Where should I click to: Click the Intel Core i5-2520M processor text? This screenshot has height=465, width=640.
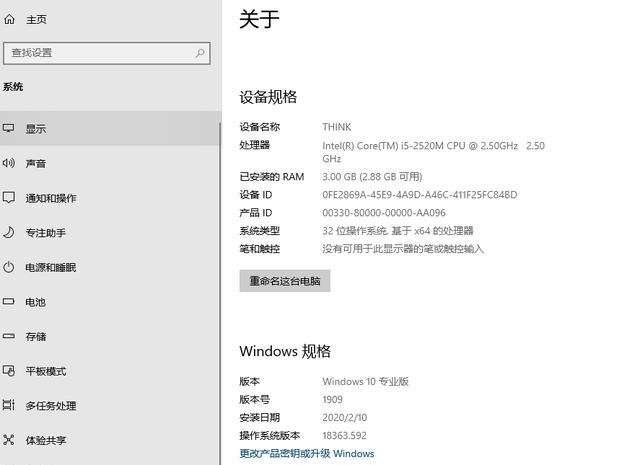pyautogui.click(x=433, y=146)
